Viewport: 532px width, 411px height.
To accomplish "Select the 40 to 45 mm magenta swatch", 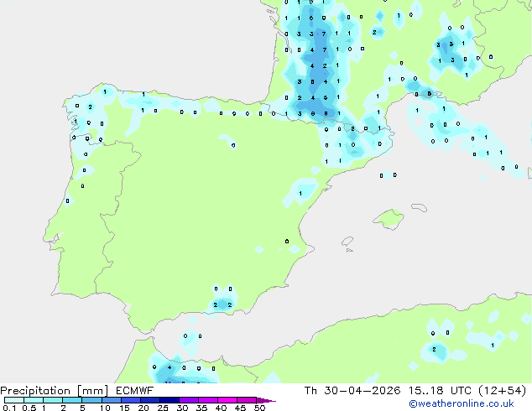I will (x=227, y=400).
